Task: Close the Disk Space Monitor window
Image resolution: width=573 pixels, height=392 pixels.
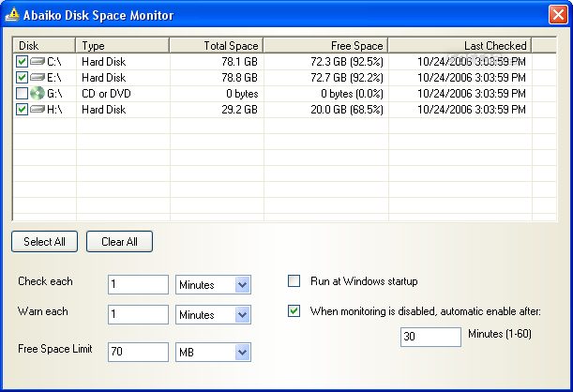Action: tap(558, 15)
